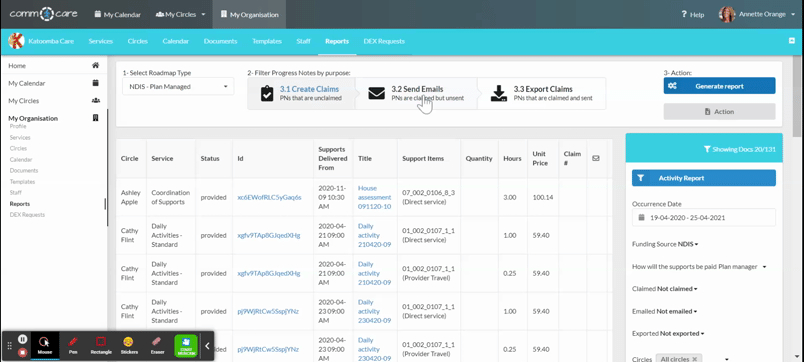Collapse the recorder toolbar with the chevron
The image size is (804, 362).
tap(207, 346)
